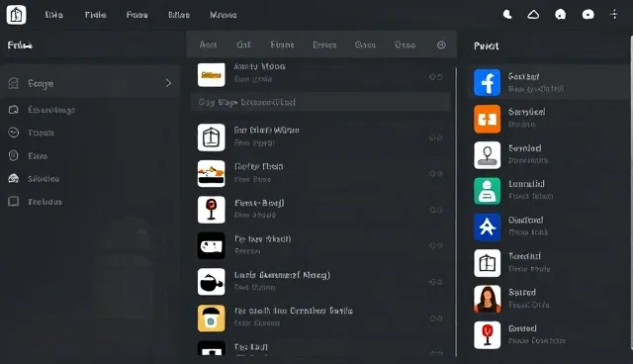Switch to the third tab in the center tab strip
Image resolution: width=633 pixels, height=364 pixels.
click(282, 45)
